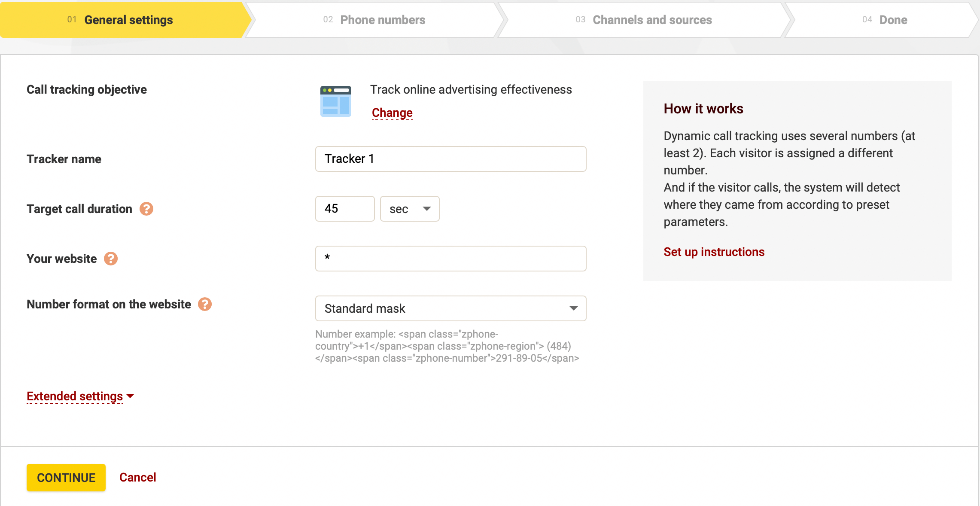The height and width of the screenshot is (506, 980).
Task: Click the Your website help icon
Action: point(111,259)
